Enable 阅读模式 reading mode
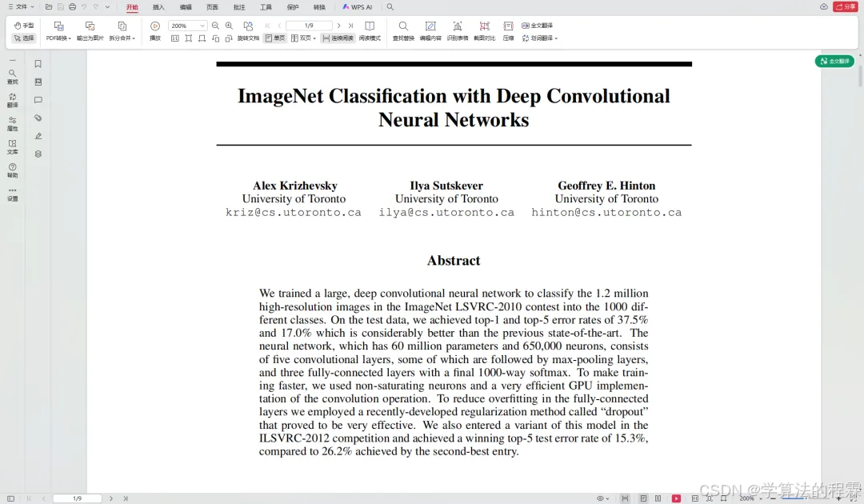The image size is (864, 504). pos(370,31)
